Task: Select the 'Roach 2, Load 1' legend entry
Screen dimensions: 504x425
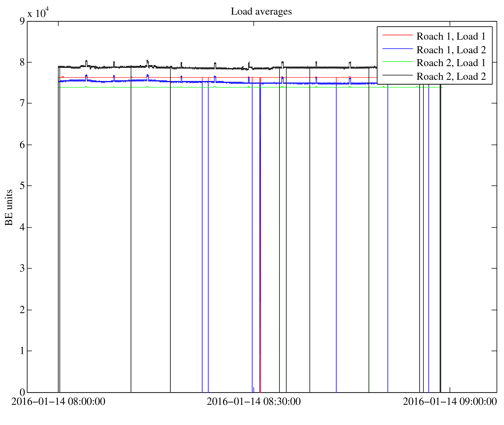Action: pyautogui.click(x=451, y=63)
